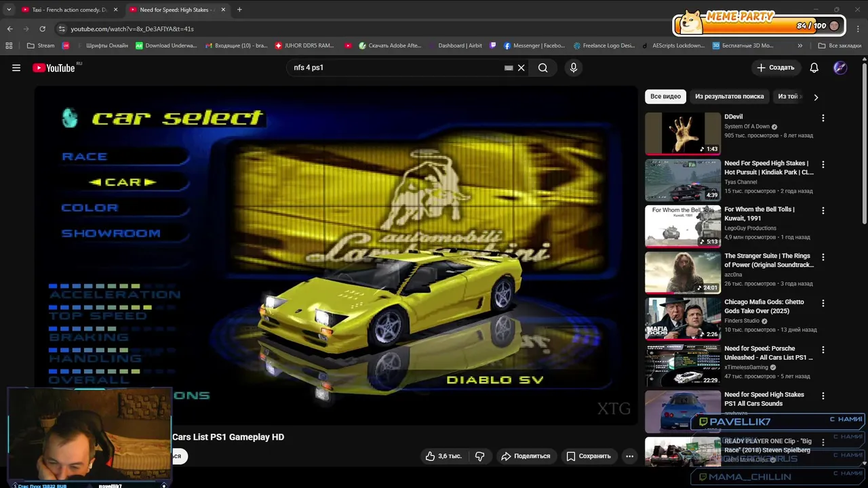This screenshot has height=488, width=868.
Task: Click the address bar URL
Action: point(132,29)
